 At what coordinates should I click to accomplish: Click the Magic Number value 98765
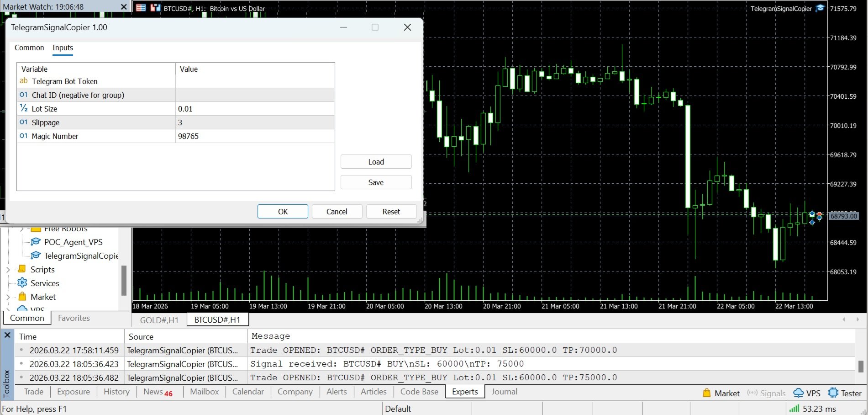(x=255, y=136)
